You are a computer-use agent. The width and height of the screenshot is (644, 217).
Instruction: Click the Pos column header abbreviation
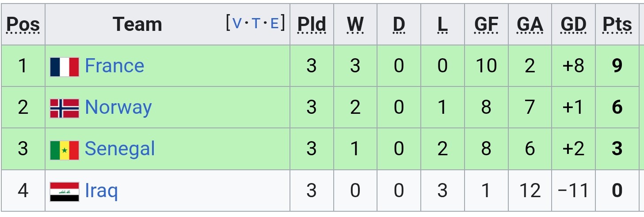coord(23,25)
